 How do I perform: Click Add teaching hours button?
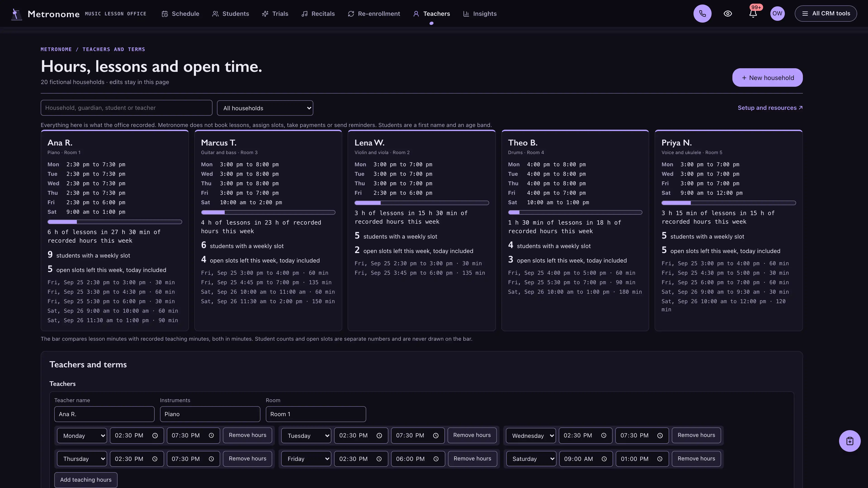coord(86,480)
